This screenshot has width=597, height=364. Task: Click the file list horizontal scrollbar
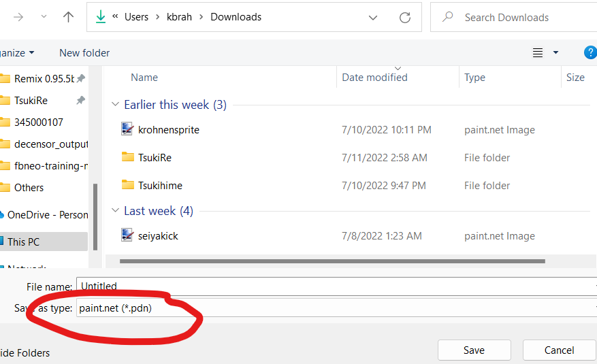coord(332,261)
